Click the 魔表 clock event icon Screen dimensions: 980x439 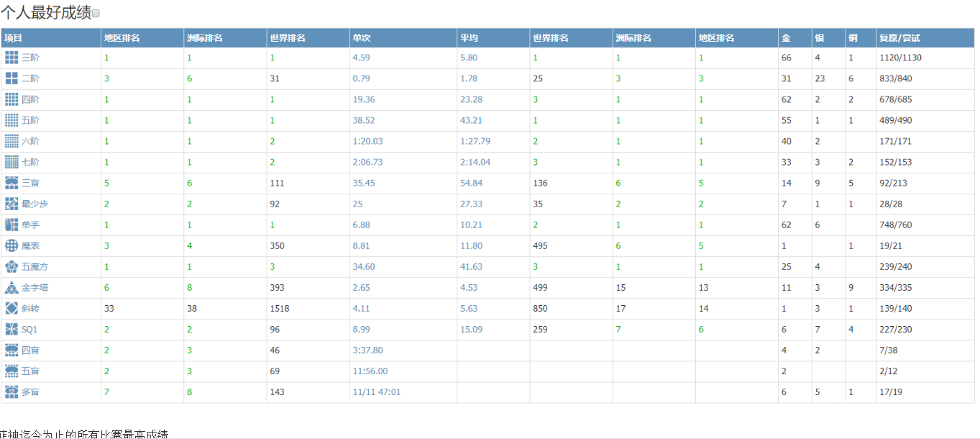coord(12,245)
